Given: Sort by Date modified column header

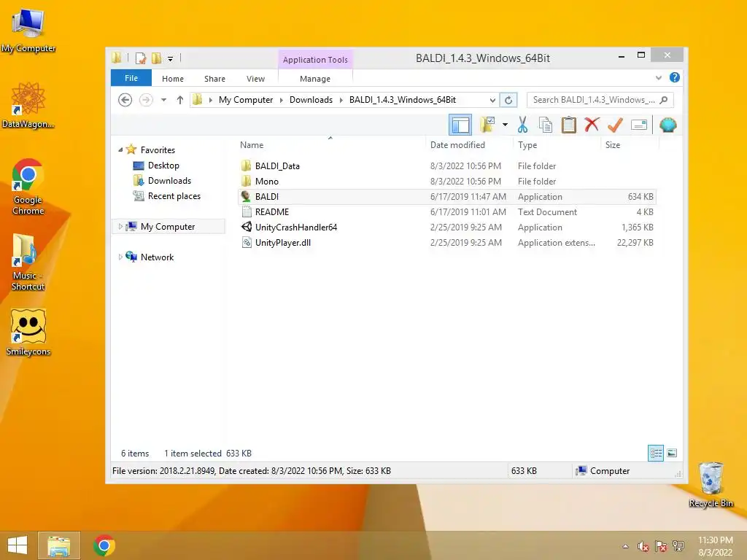Looking at the screenshot, I should (469, 145).
